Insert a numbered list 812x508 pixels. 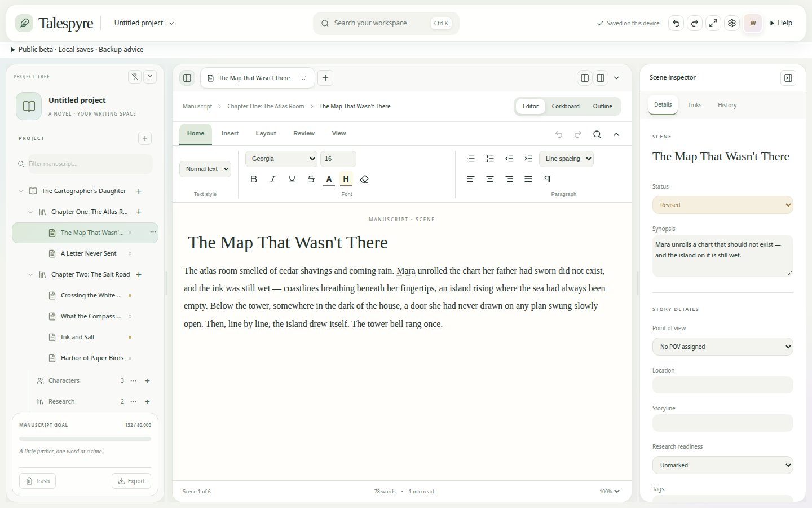click(x=490, y=159)
